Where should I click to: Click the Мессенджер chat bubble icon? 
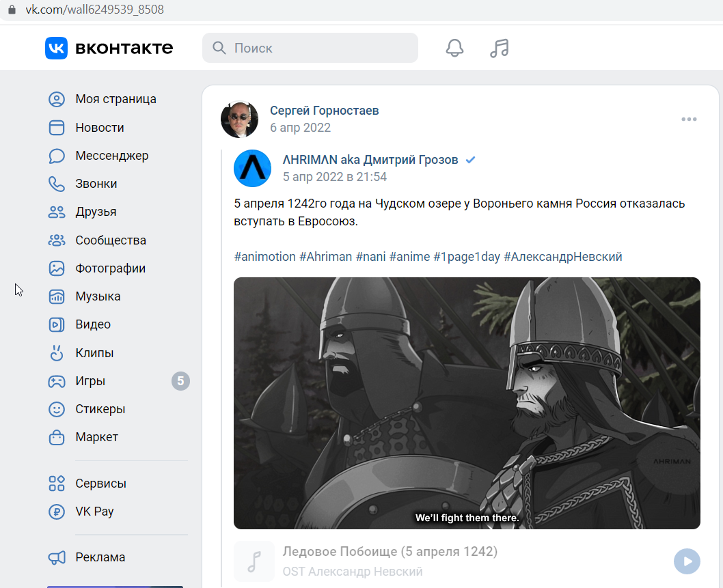57,156
